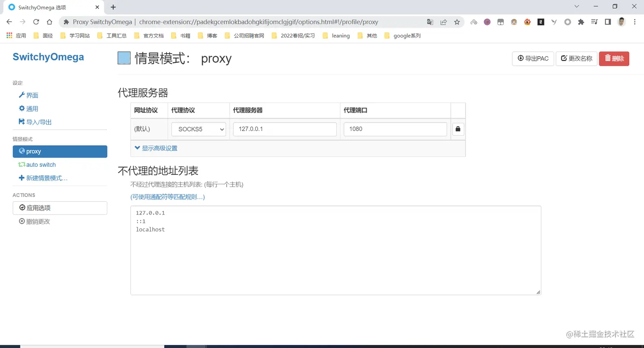Select the proxy profile in sidebar
The height and width of the screenshot is (348, 644).
[x=60, y=151]
